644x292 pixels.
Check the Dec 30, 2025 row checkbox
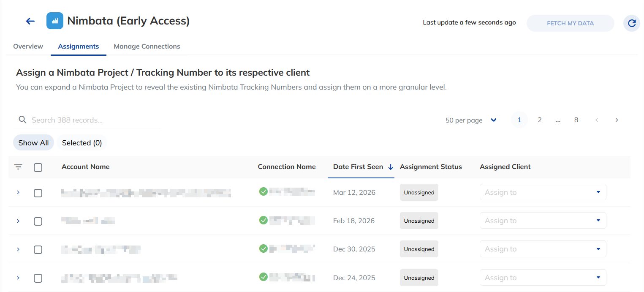point(38,249)
